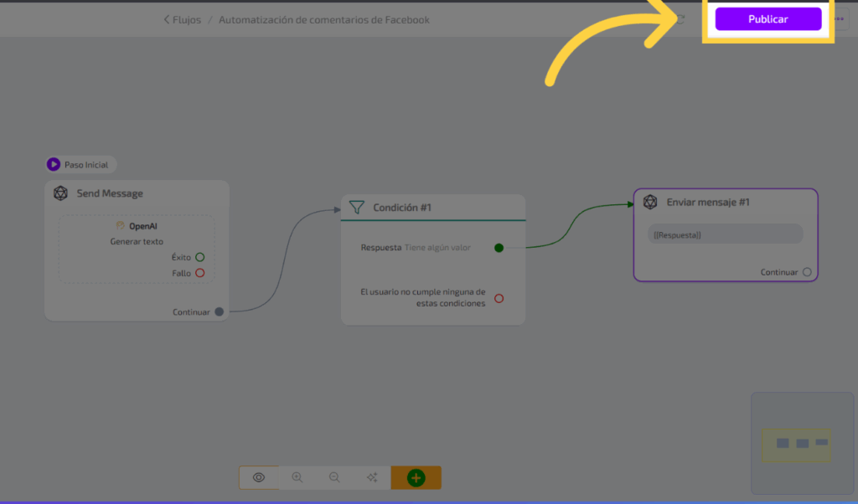Click the Respuesta condition green connector dot
858x504 pixels.
click(x=499, y=247)
